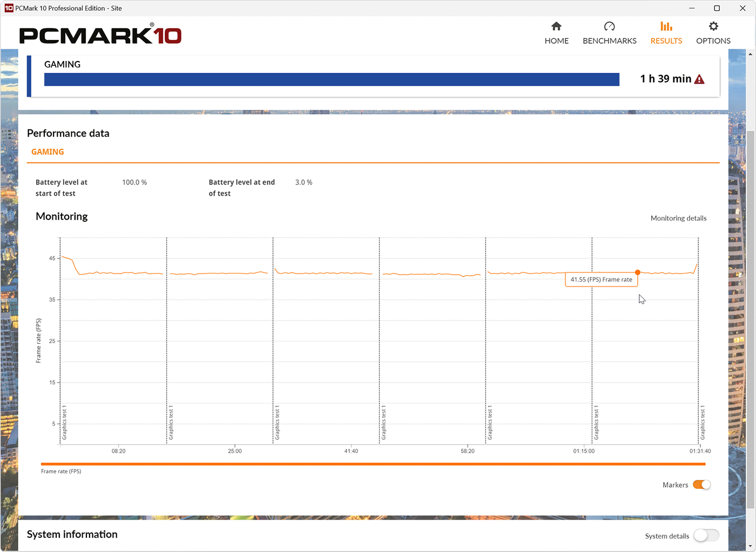Click the Monitoring heading
Viewport: 756px width, 552px height.
click(x=62, y=216)
